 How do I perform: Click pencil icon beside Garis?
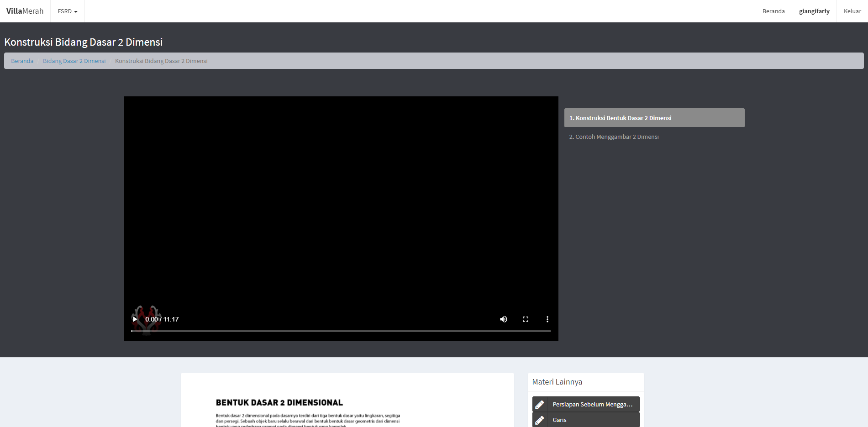click(539, 420)
